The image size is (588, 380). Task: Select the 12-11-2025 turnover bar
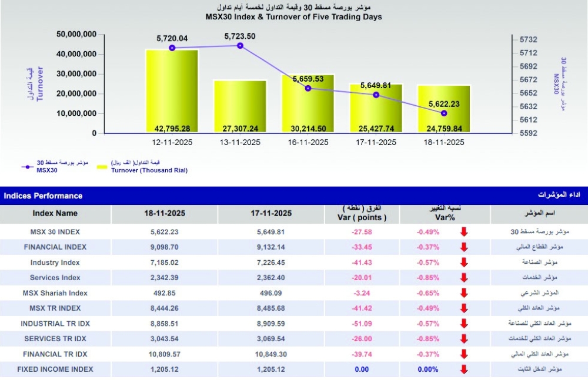pyautogui.click(x=172, y=91)
